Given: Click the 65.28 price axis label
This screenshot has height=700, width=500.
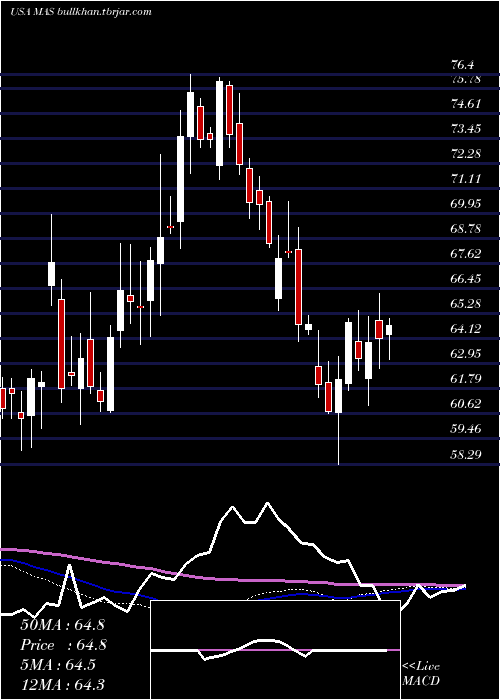Looking at the screenshot, I should pos(466,304).
